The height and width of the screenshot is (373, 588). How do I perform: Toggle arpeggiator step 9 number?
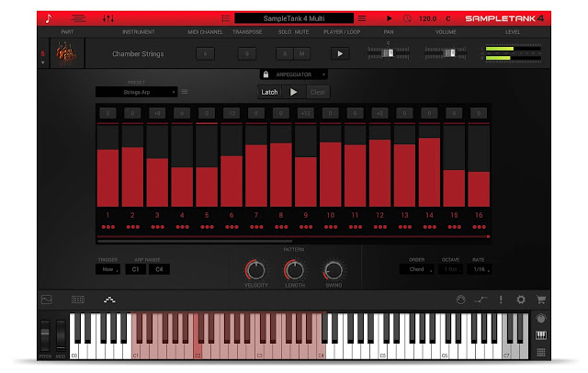click(x=306, y=215)
